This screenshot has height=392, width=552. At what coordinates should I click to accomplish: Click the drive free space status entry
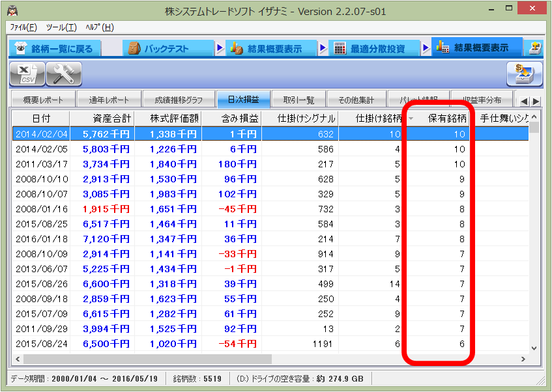[300, 379]
